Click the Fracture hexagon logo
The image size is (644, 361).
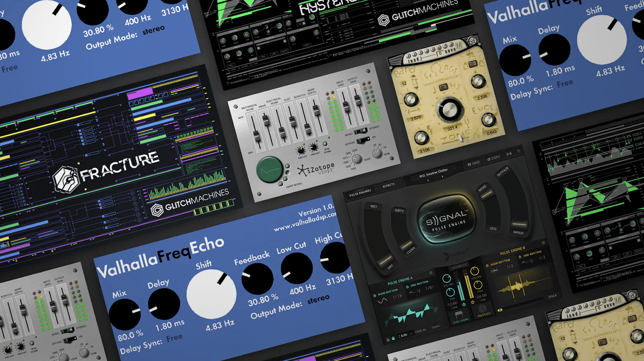click(66, 179)
